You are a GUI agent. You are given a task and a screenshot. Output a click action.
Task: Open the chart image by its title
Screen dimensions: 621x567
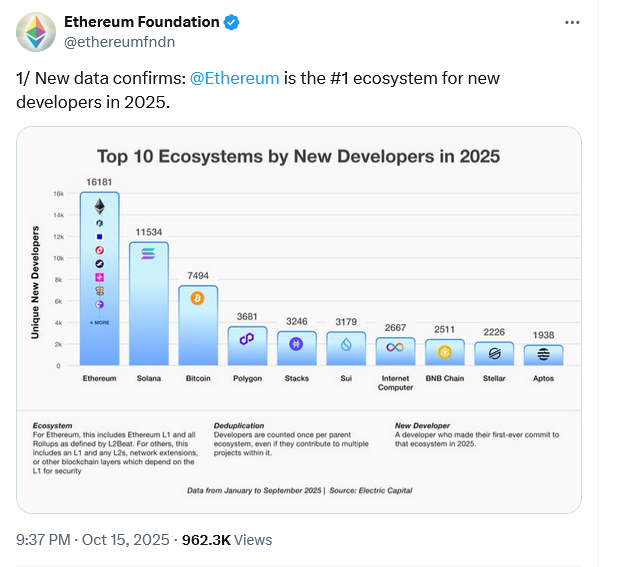[x=298, y=156]
